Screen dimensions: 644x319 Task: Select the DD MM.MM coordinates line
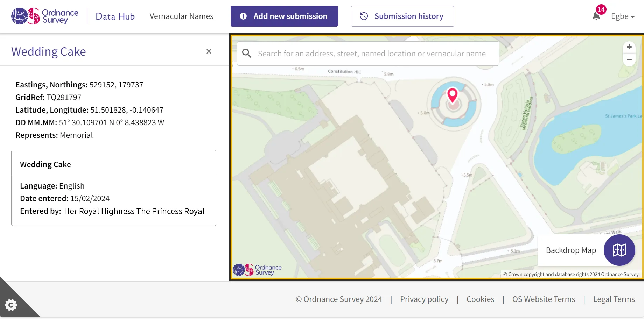(x=90, y=122)
